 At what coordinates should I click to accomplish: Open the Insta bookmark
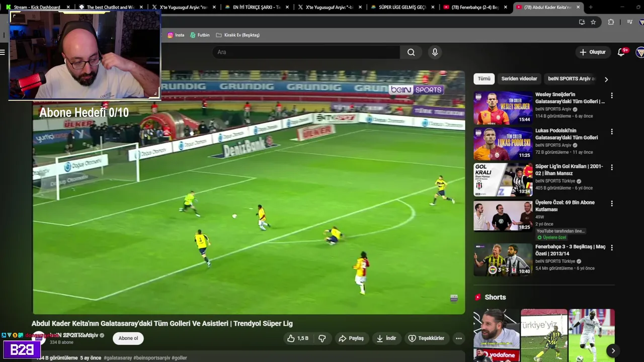pos(176,35)
